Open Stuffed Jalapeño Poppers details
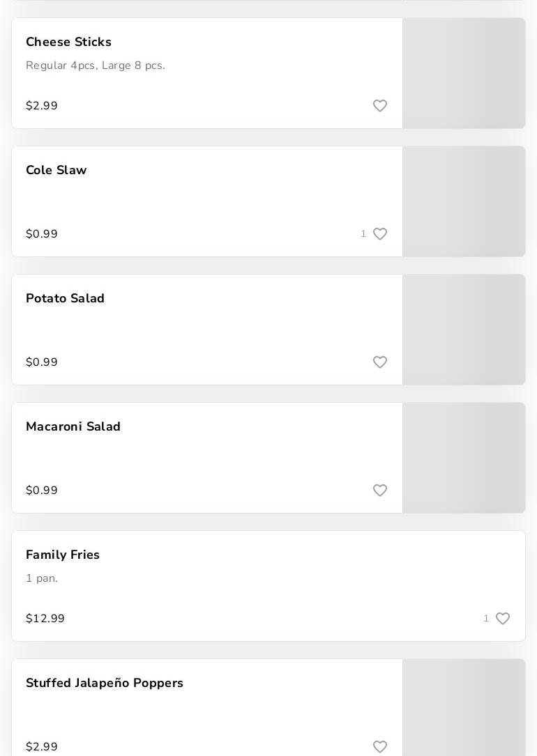 point(105,684)
